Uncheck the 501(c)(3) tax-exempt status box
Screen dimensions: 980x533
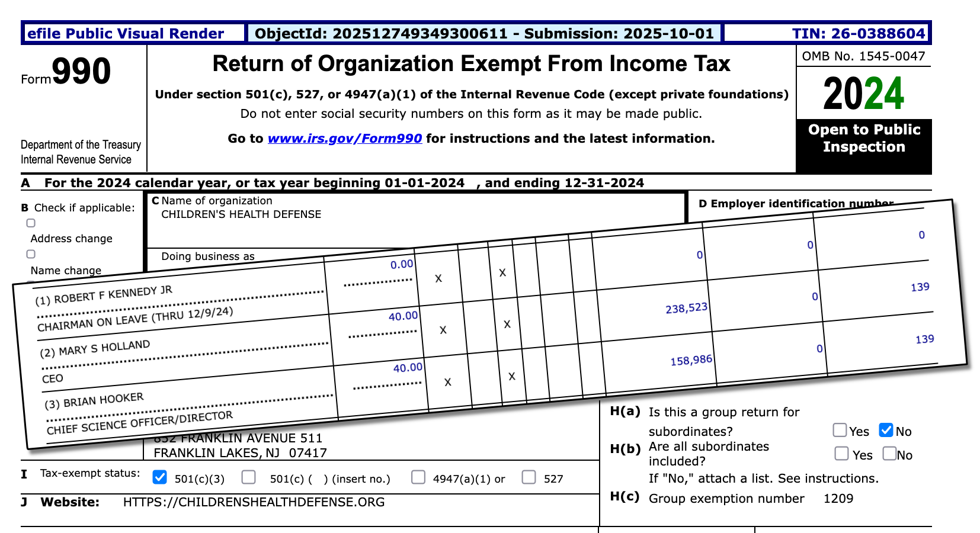[159, 477]
